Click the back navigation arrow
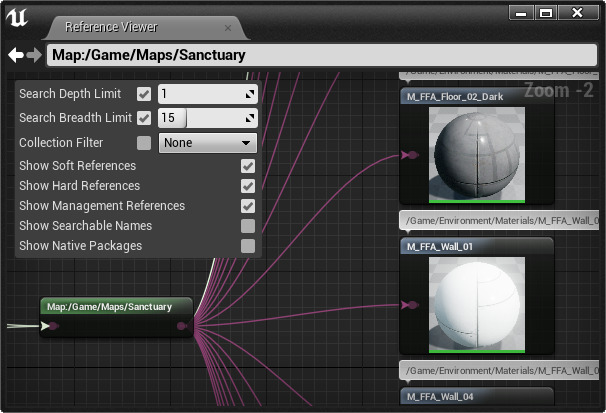Screen dimensions: 606x413 point(15,55)
